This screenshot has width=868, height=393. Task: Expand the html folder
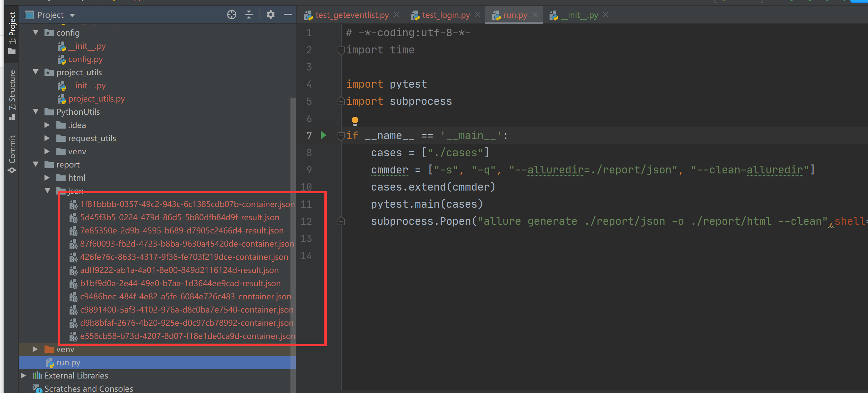47,178
